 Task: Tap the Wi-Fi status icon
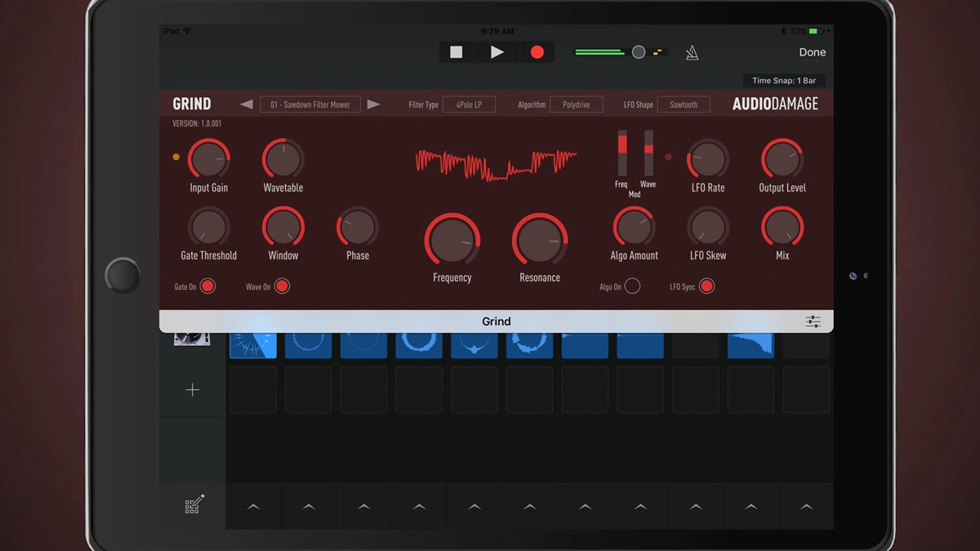point(188,31)
